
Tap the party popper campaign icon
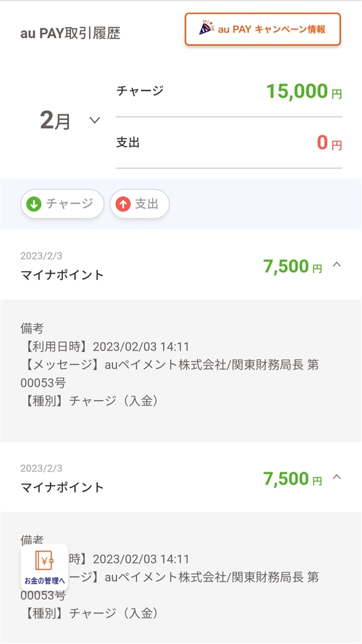click(x=206, y=28)
